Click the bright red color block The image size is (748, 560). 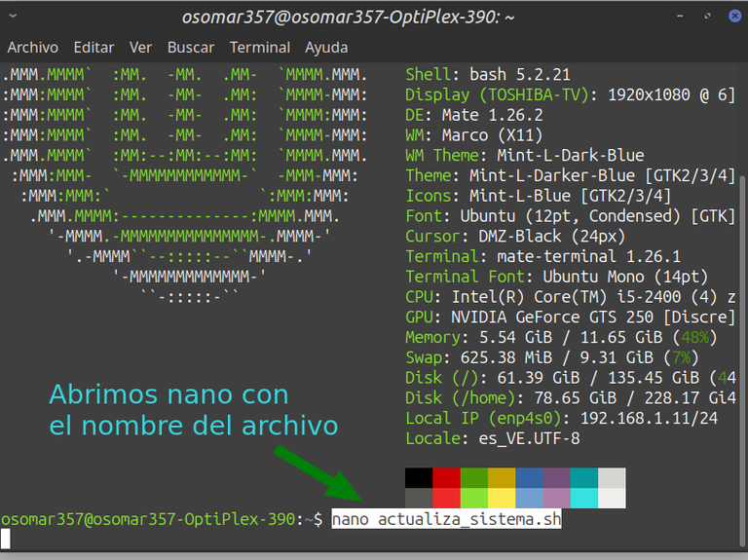[x=446, y=498]
